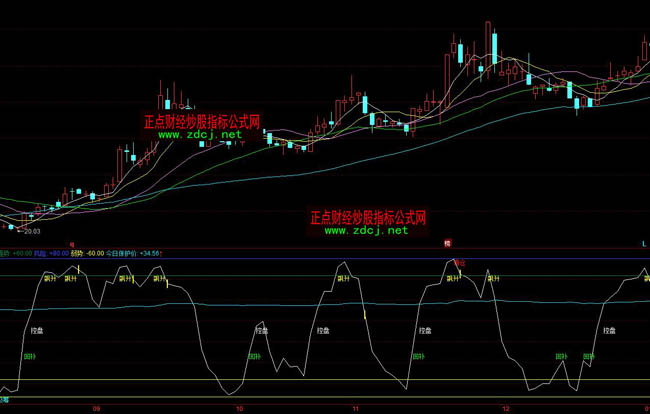Select the 12 month marker on time axis
Screen dimensions: 650x414
coord(506,408)
